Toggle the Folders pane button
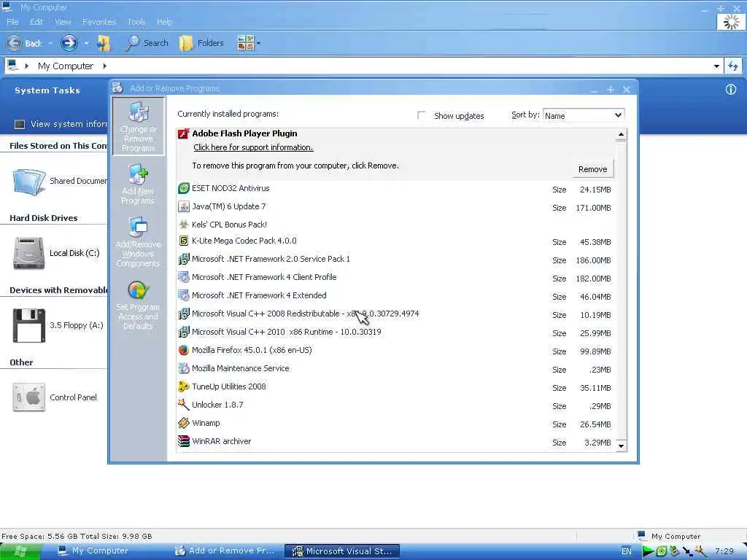Screen dimensions: 747x560 (x=201, y=43)
